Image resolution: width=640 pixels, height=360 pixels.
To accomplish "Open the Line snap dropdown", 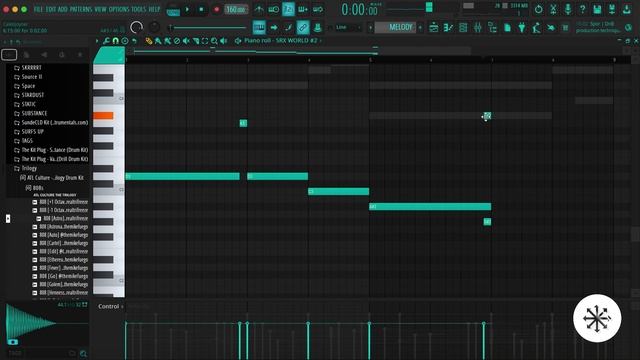I will pos(349,27).
